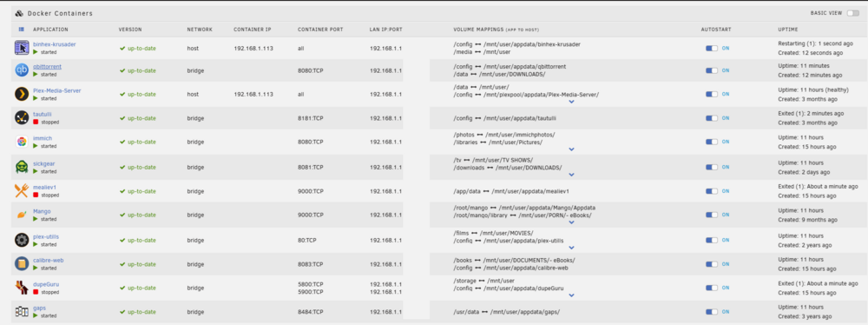Viewport: 868px width, 325px height.
Task: Click the Plex-Media-Server icon
Action: [22, 94]
